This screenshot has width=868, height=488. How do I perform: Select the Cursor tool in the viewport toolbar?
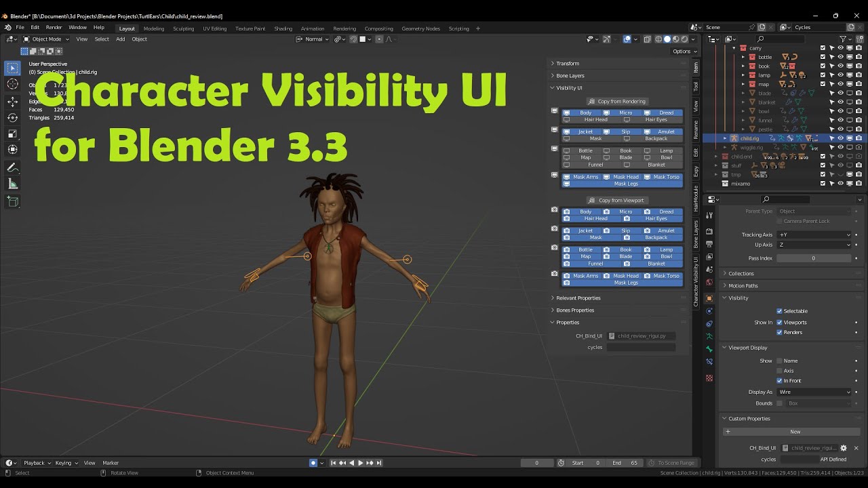point(12,84)
